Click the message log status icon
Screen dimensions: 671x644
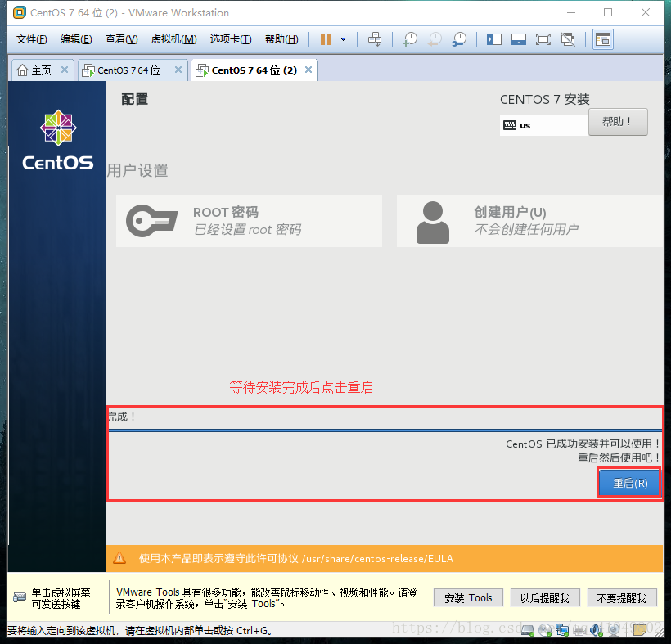click(640, 630)
